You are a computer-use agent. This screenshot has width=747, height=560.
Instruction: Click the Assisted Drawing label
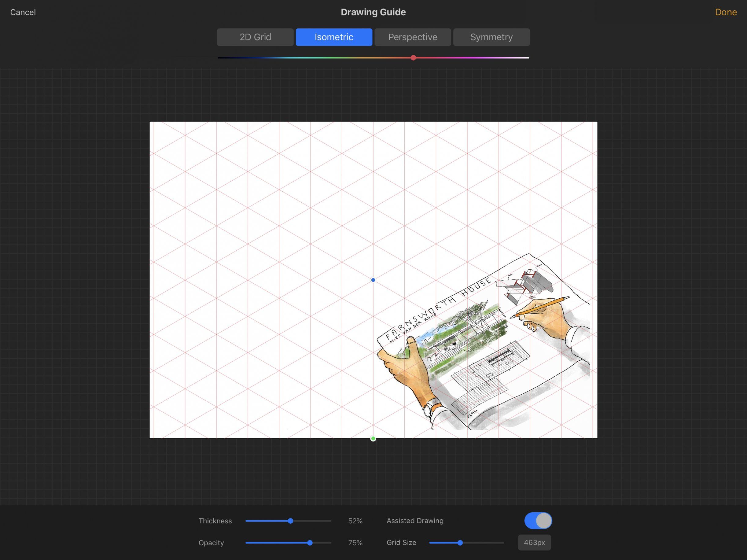pos(415,521)
